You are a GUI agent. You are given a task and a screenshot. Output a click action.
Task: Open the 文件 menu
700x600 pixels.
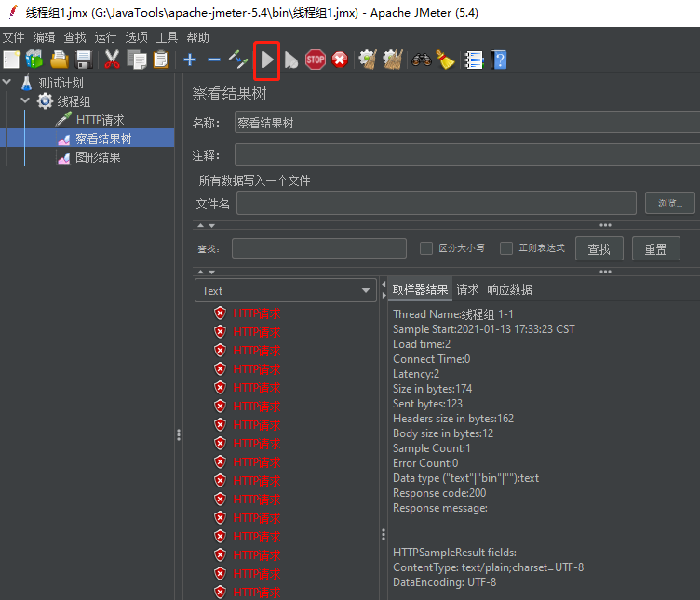point(13,37)
